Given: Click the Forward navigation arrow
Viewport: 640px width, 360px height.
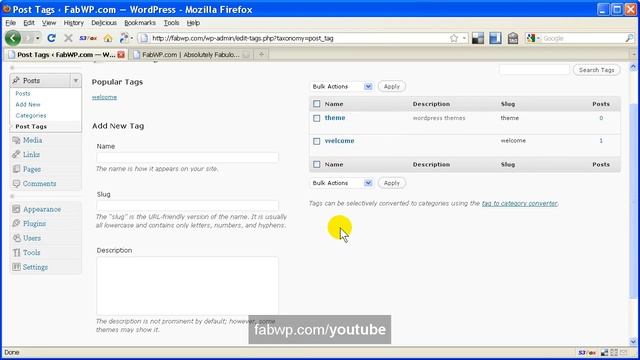Looking at the screenshot, I should [x=28, y=38].
